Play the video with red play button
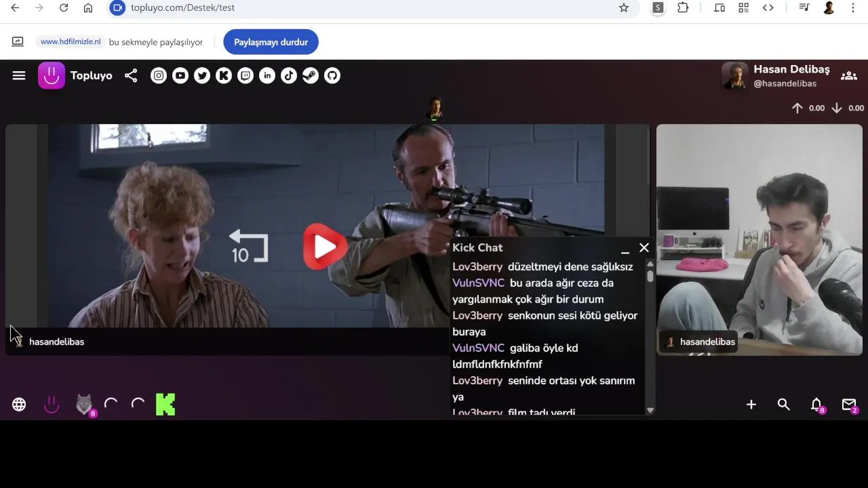Screen dimensions: 868x488 click(x=325, y=247)
